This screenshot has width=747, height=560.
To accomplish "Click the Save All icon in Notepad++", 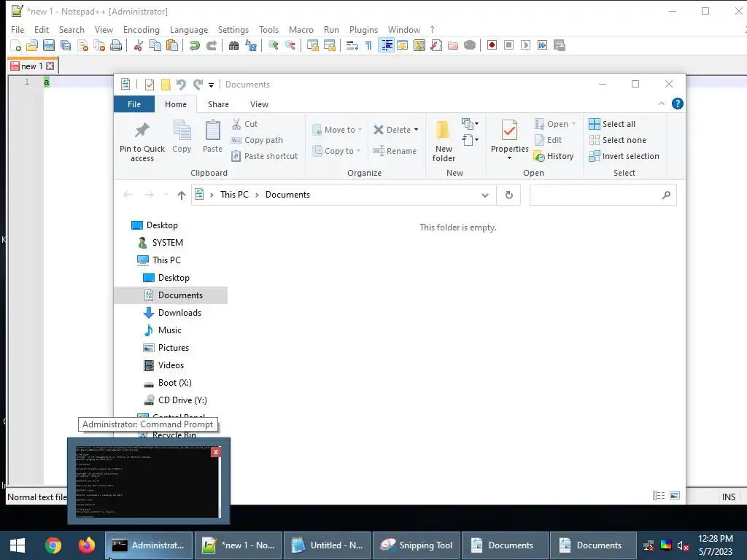I will [66, 45].
